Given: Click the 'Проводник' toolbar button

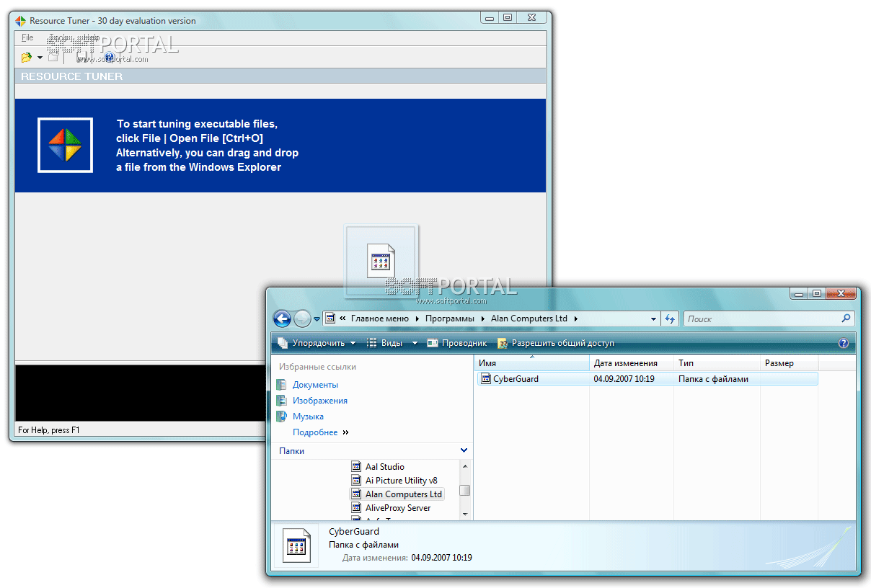Looking at the screenshot, I should (x=457, y=343).
